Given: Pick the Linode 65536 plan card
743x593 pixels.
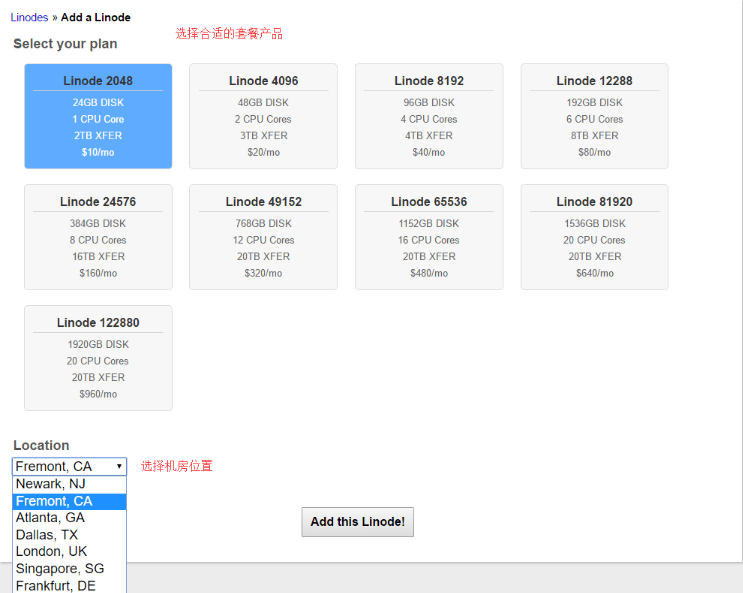Looking at the screenshot, I should pyautogui.click(x=428, y=236).
